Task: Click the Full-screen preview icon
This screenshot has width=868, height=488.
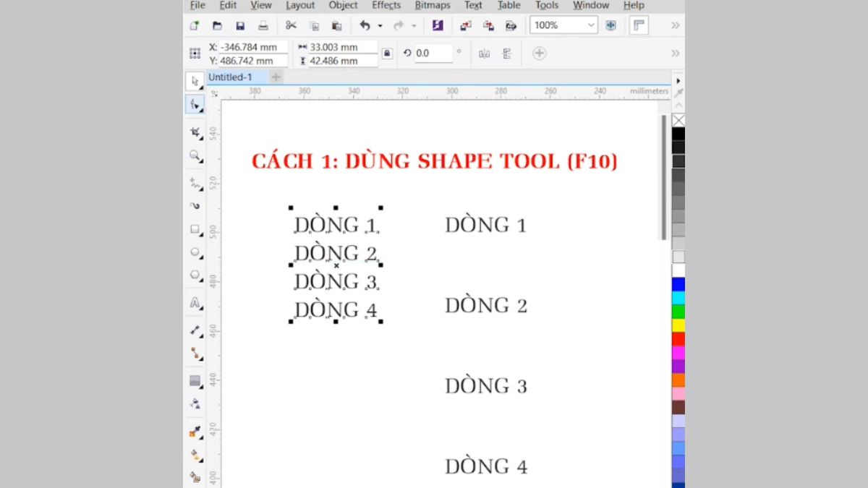Action: tap(610, 25)
